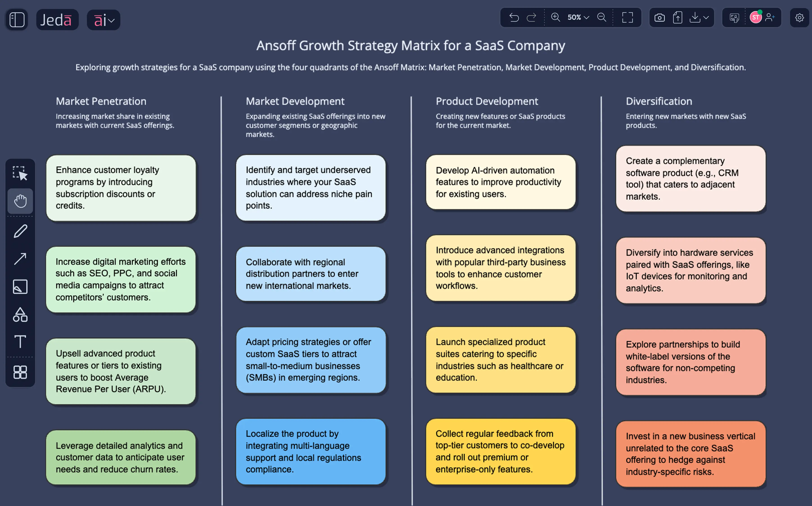Expand the ai menu chevron

tap(112, 20)
